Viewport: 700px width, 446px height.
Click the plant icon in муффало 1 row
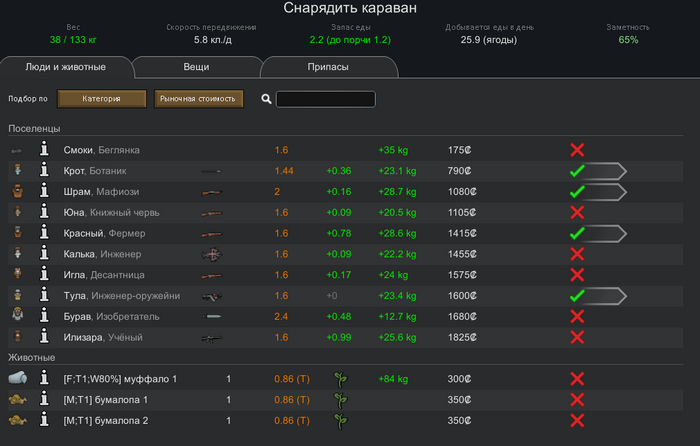[x=340, y=379]
